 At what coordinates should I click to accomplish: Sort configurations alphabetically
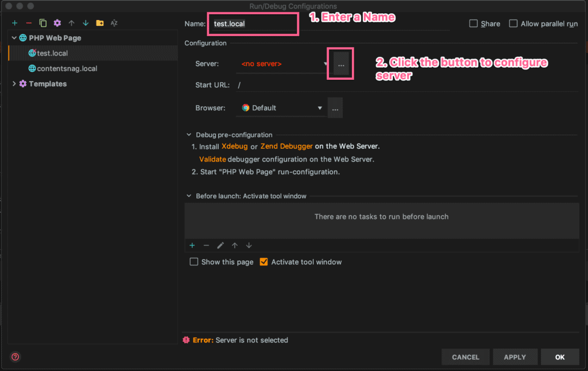(x=114, y=23)
